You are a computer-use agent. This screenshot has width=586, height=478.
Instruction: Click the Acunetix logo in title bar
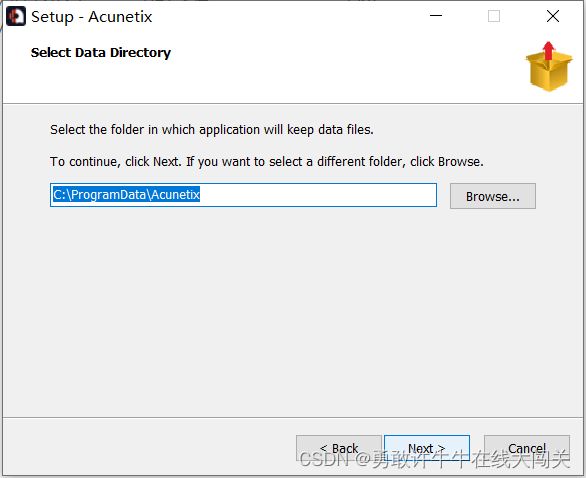pyautogui.click(x=16, y=17)
